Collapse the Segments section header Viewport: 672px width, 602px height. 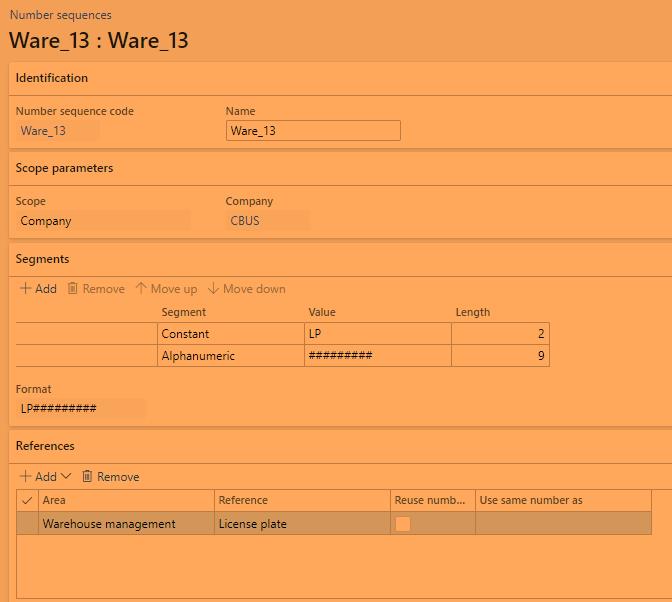coord(340,259)
